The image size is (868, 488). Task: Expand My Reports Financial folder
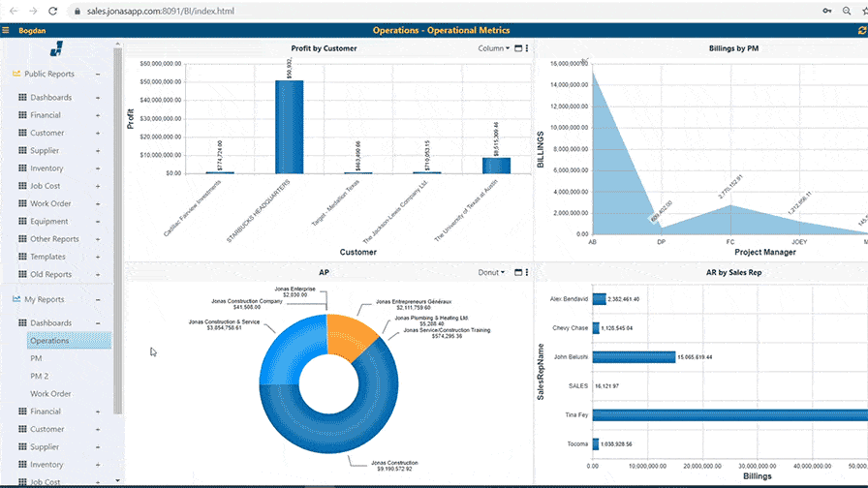click(x=98, y=412)
